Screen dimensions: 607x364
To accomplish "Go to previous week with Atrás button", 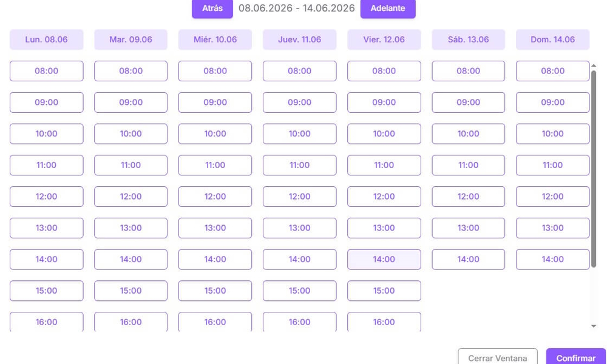I will point(212,8).
